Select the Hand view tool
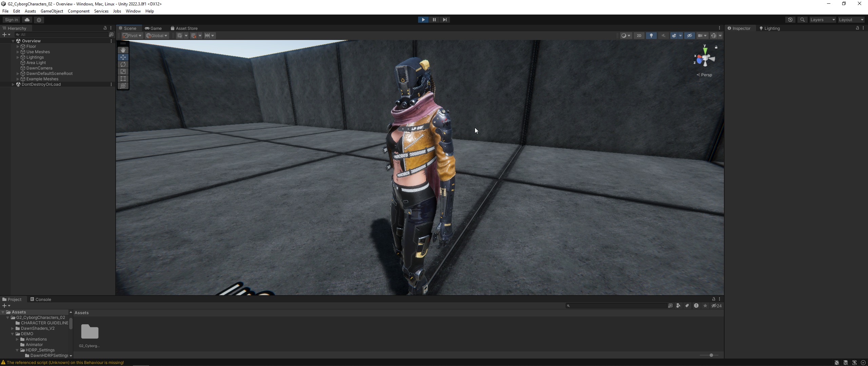 (123, 50)
